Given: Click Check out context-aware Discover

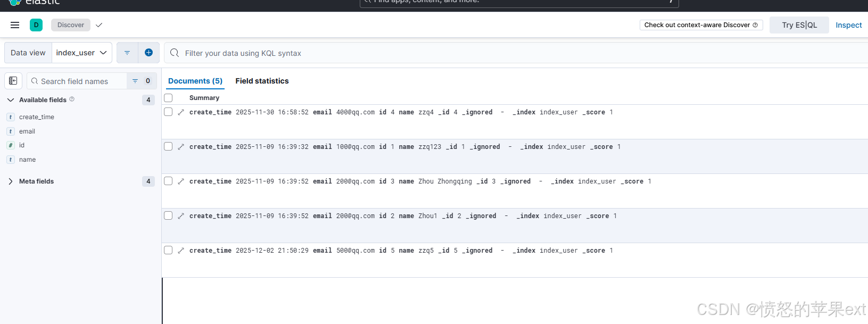Looking at the screenshot, I should point(701,25).
